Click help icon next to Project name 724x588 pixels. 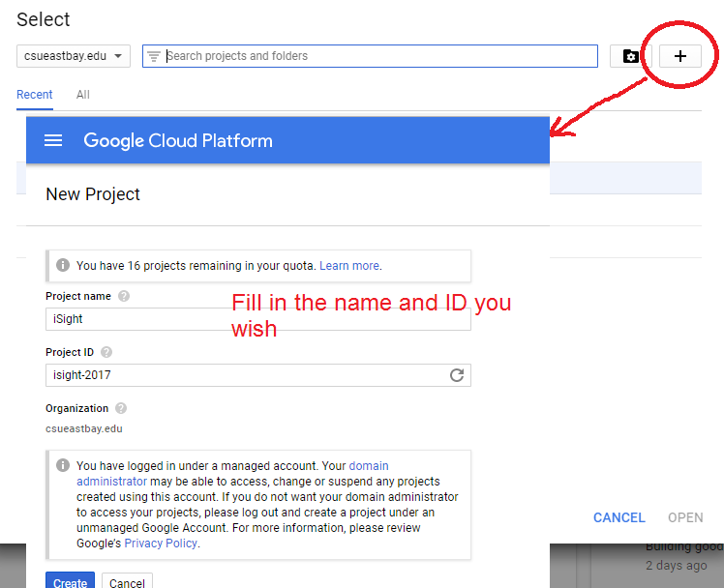[124, 297]
